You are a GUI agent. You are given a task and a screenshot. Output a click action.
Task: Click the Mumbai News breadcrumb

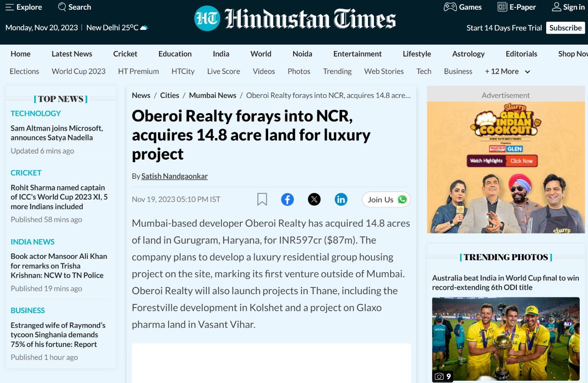(x=213, y=95)
